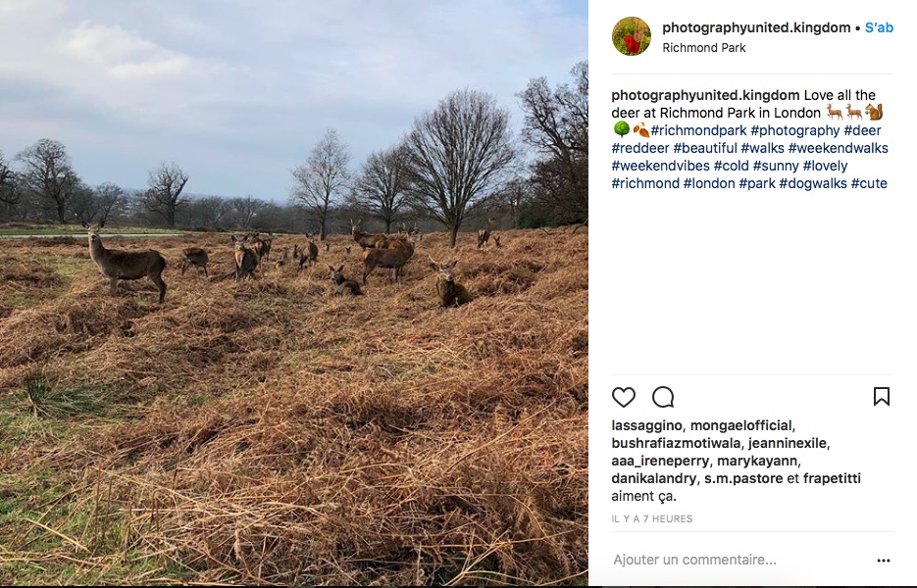The width and height of the screenshot is (917, 588).
Task: Open the comment bubble icon
Action: [663, 397]
